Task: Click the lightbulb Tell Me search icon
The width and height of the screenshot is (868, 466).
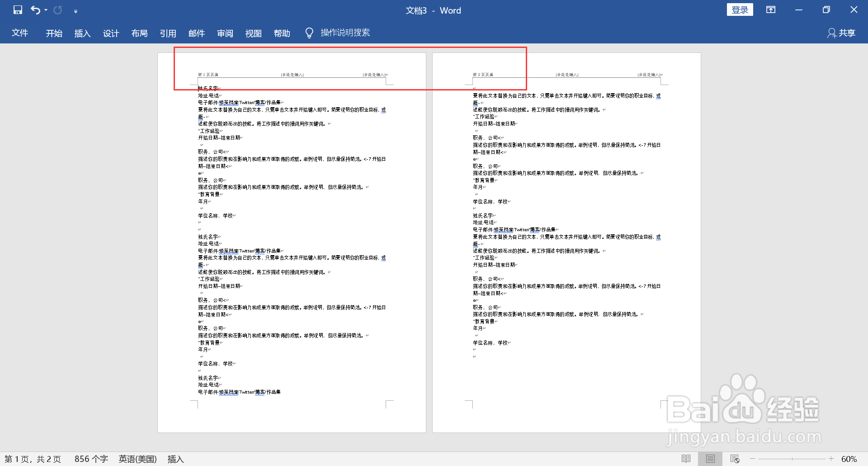Action: tap(309, 32)
